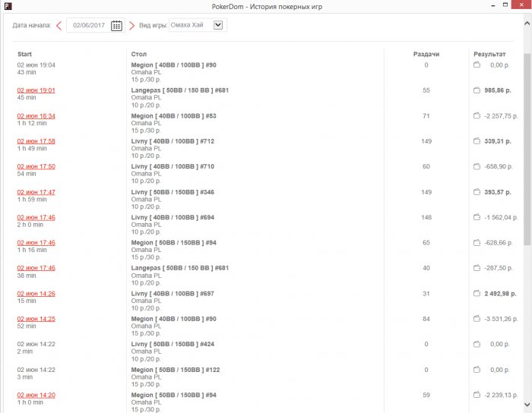Expand the game type dropdown arrow
532x413 pixels.
(218, 25)
